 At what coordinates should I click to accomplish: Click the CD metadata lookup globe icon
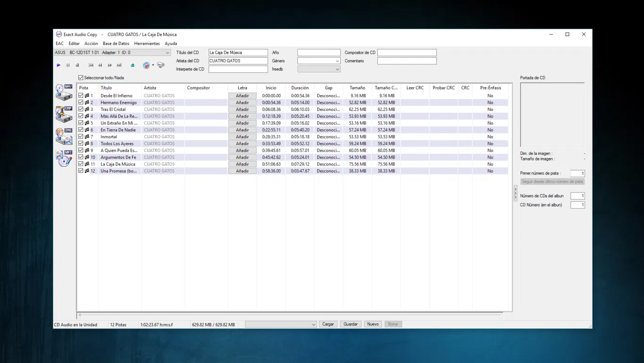click(146, 65)
